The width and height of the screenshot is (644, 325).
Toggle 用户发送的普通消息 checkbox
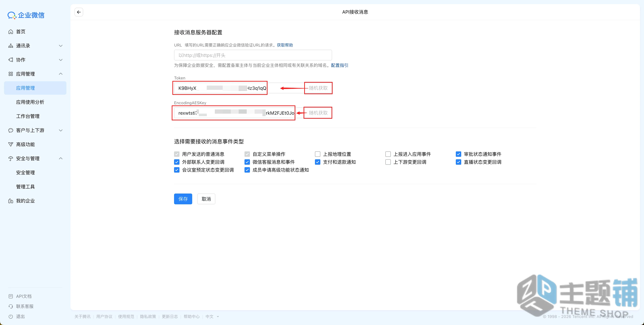point(177,154)
